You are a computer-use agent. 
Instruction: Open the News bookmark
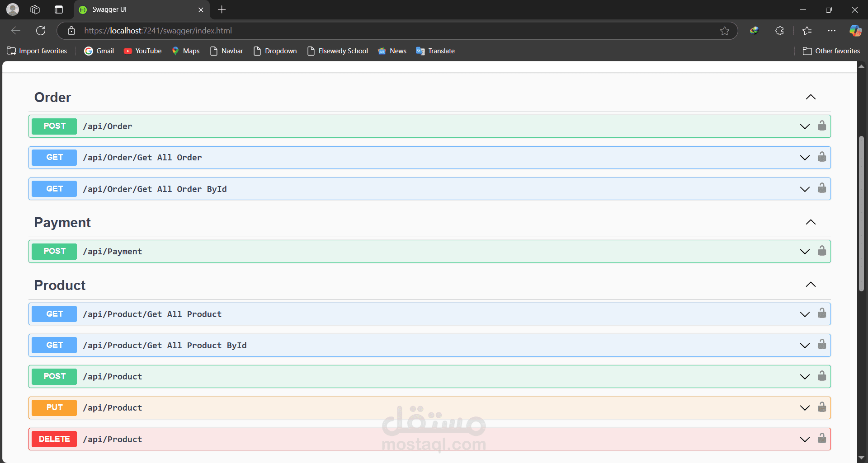[392, 51]
